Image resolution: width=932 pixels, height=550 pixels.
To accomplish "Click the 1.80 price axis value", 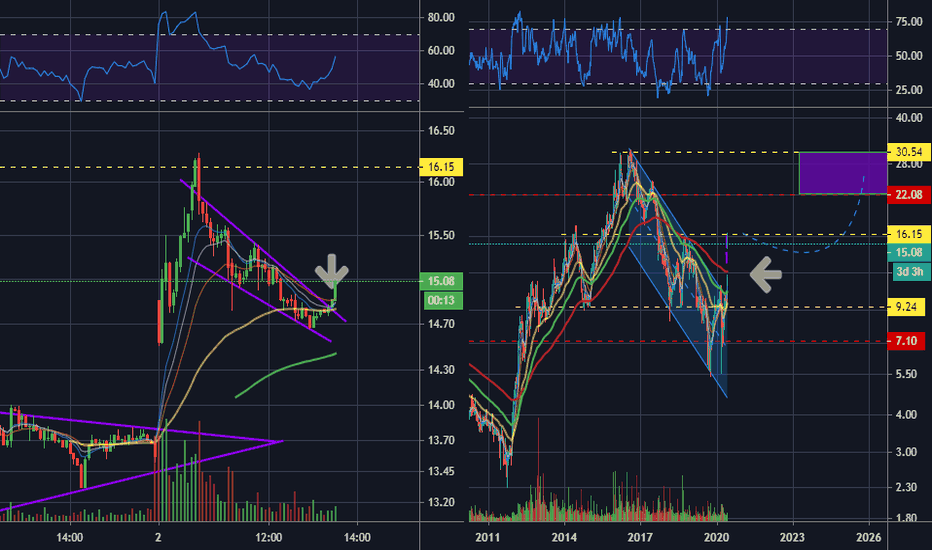I will click(x=906, y=518).
